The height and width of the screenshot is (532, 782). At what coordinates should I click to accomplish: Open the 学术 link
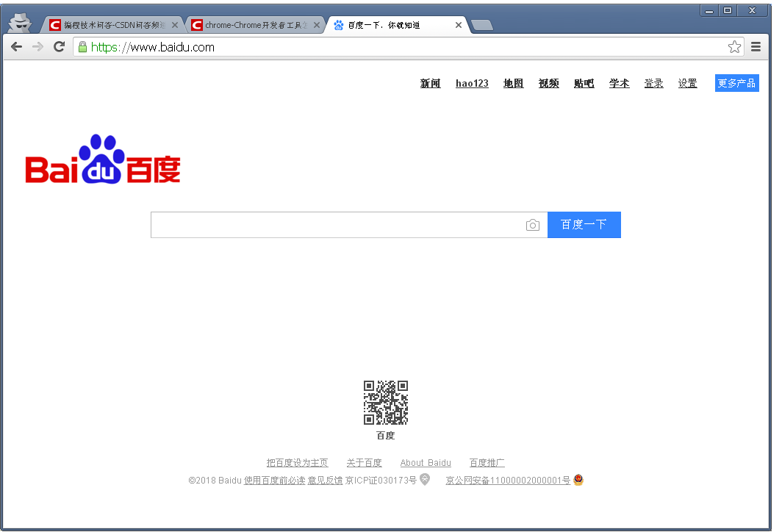coord(619,83)
